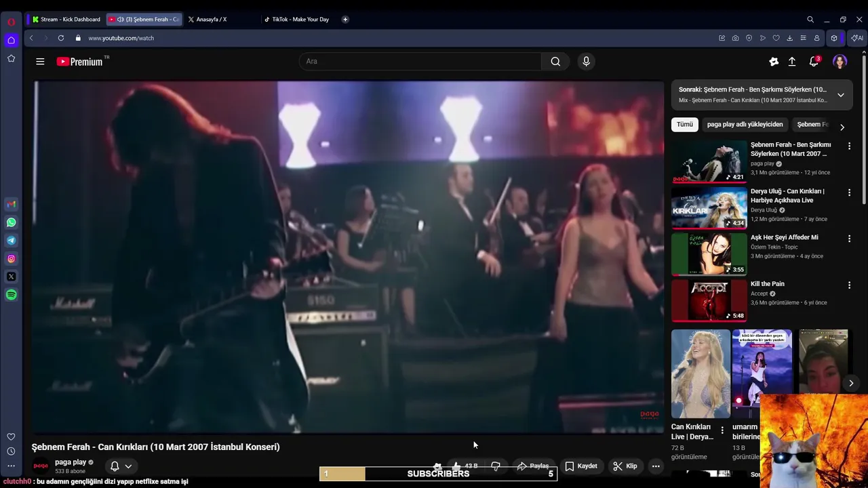Open the YouTube create sparkle icon

pyautogui.click(x=774, y=62)
